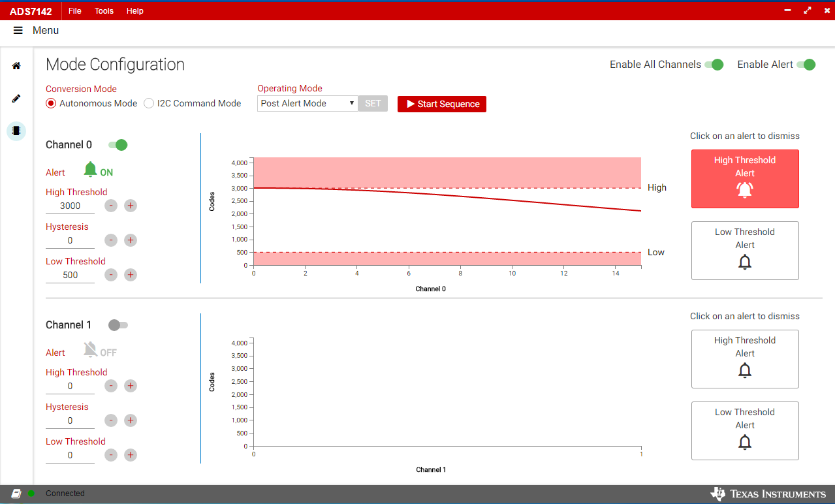
Task: Open the Tools menu
Action: click(x=104, y=11)
